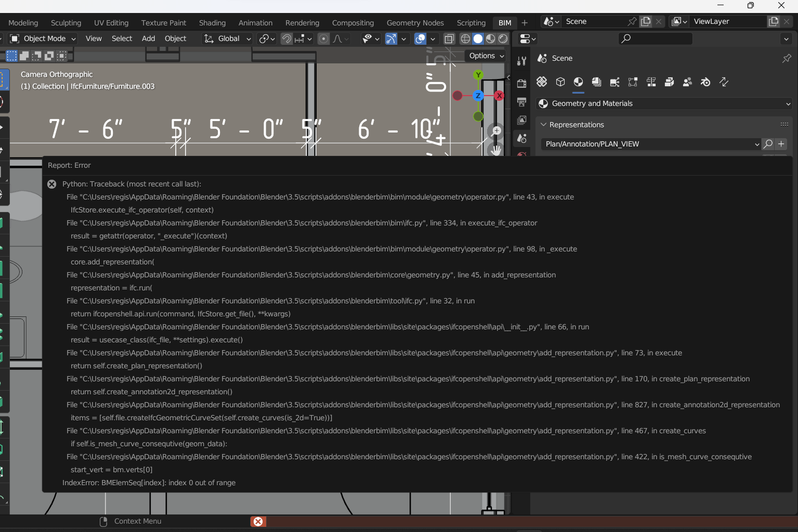Screen dimensions: 798x532
Task: Switch viewport to wireframe shading
Action: click(x=465, y=38)
